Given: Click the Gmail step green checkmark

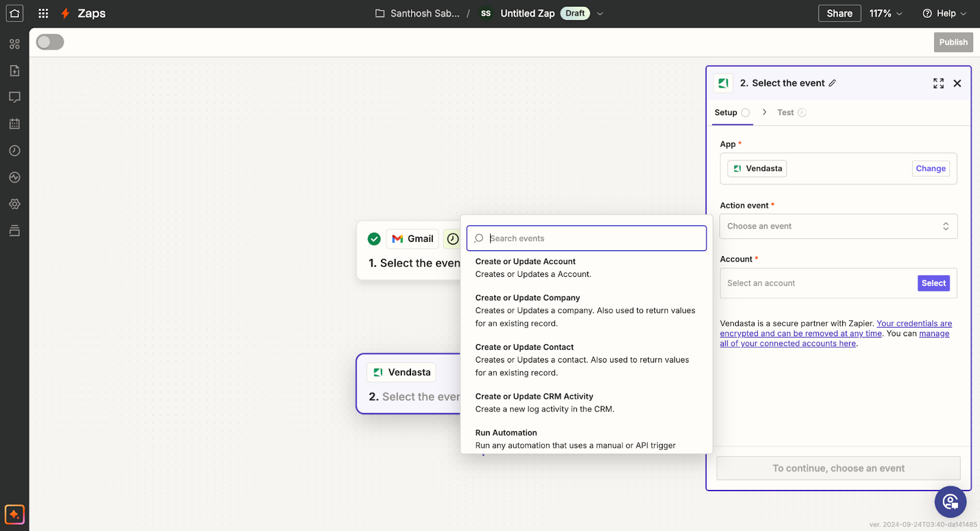Looking at the screenshot, I should [x=374, y=239].
